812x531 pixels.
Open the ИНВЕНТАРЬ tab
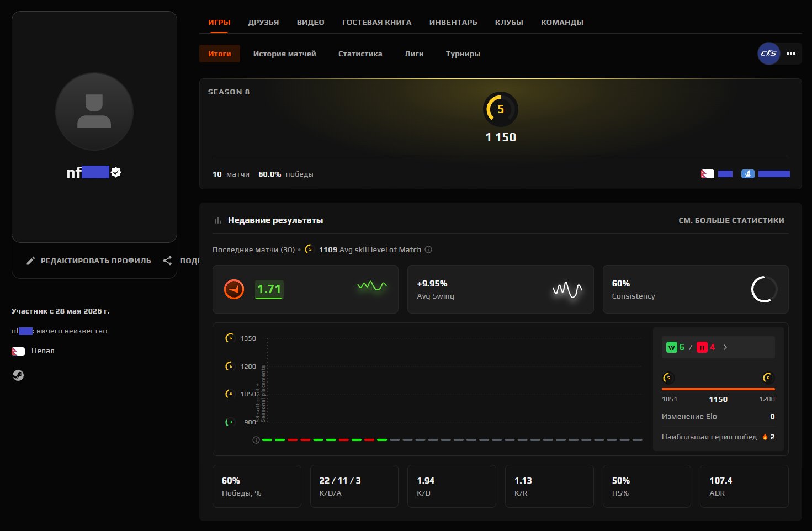pyautogui.click(x=453, y=23)
